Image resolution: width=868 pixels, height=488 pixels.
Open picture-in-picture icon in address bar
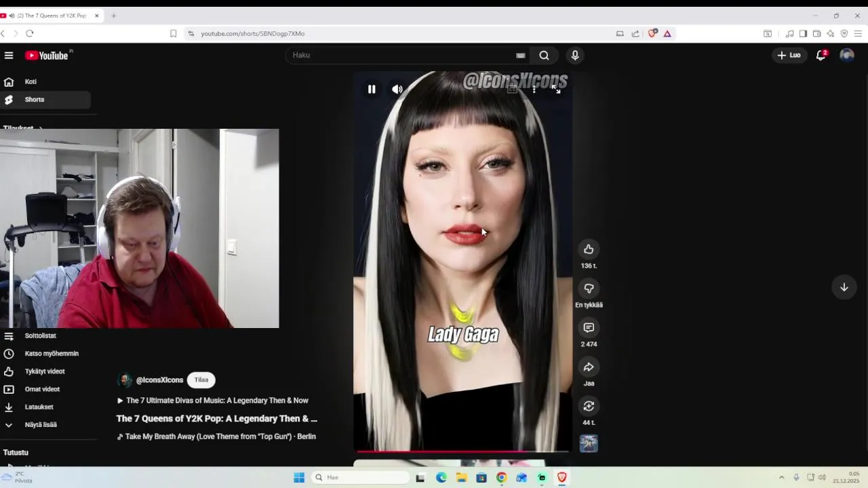[620, 33]
